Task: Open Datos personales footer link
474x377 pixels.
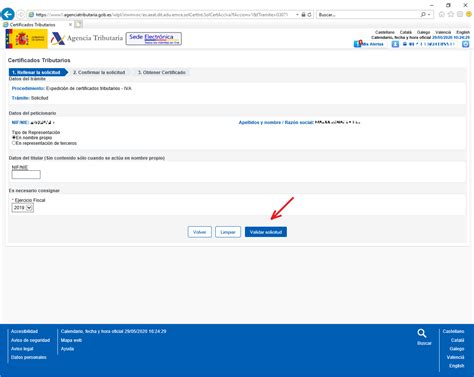Action: 29,357
